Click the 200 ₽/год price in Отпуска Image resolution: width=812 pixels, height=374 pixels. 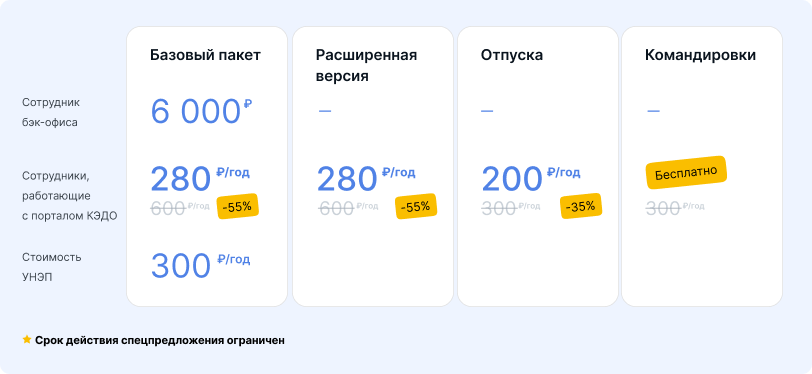point(531,179)
